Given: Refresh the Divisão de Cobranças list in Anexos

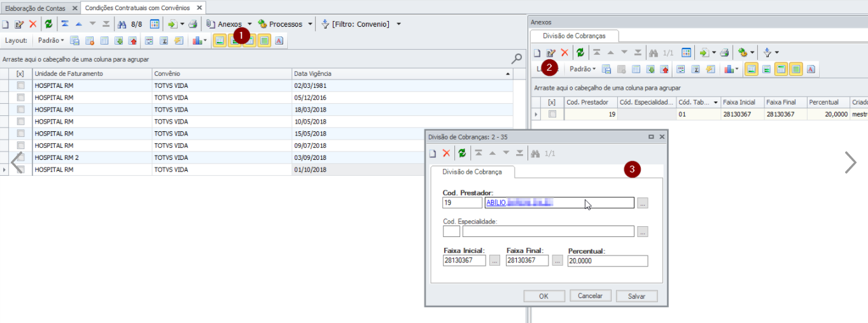Looking at the screenshot, I should tap(580, 52).
